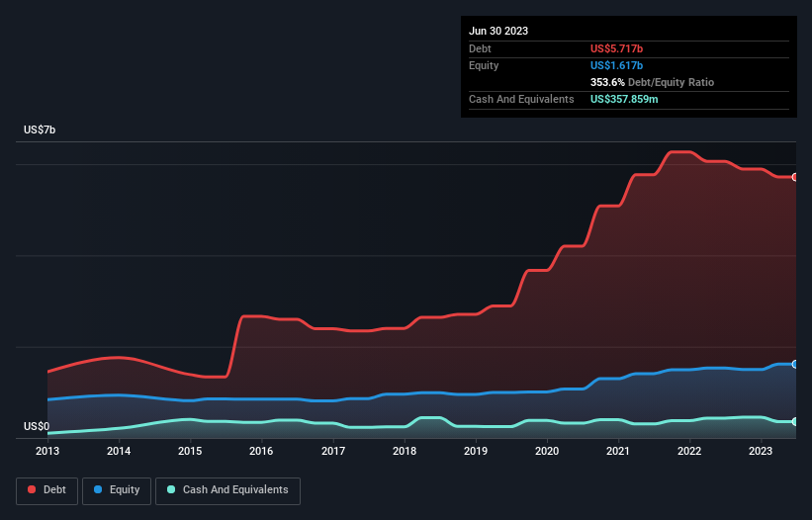Click the 2017 x-axis label
Viewport: 812px width, 520px height.
pyautogui.click(x=333, y=451)
